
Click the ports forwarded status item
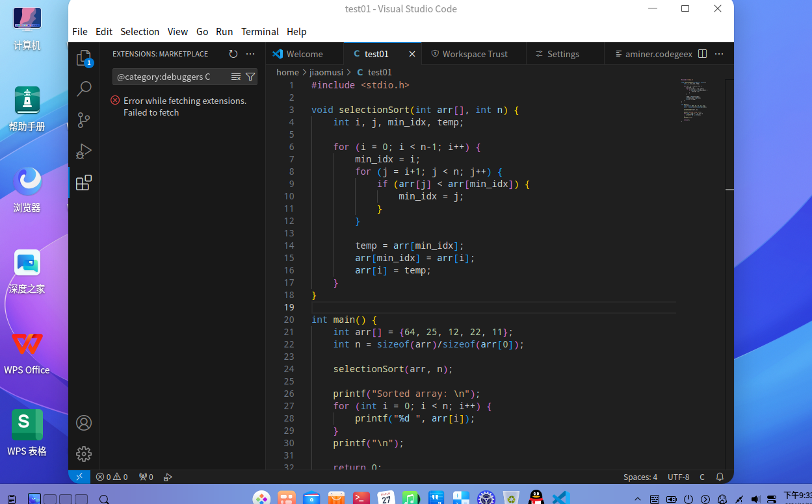(146, 477)
